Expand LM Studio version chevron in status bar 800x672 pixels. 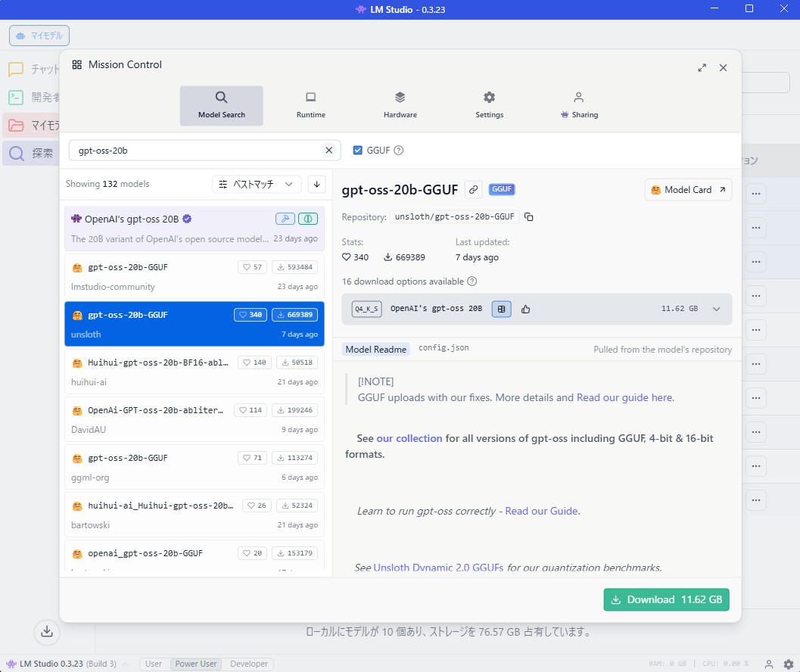(x=125, y=664)
